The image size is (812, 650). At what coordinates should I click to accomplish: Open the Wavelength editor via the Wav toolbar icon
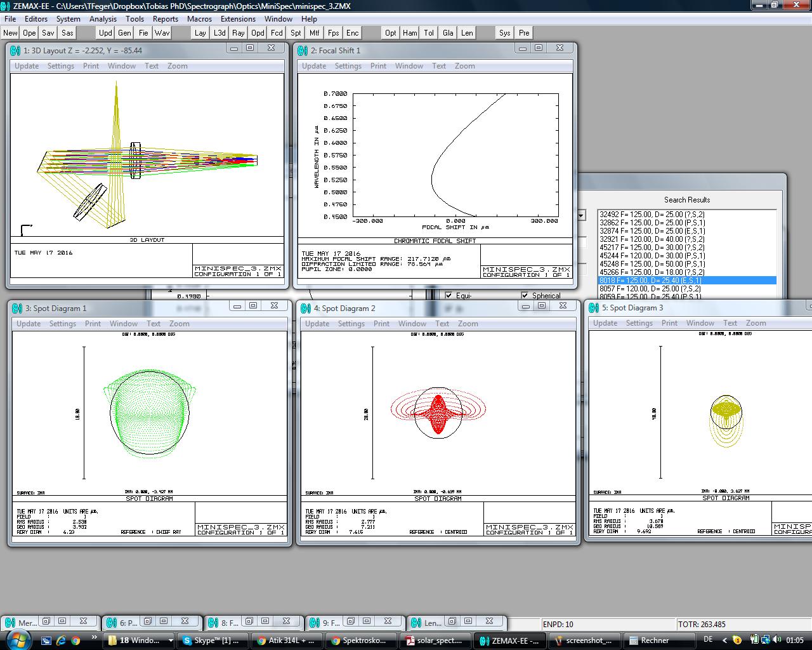coord(162,32)
